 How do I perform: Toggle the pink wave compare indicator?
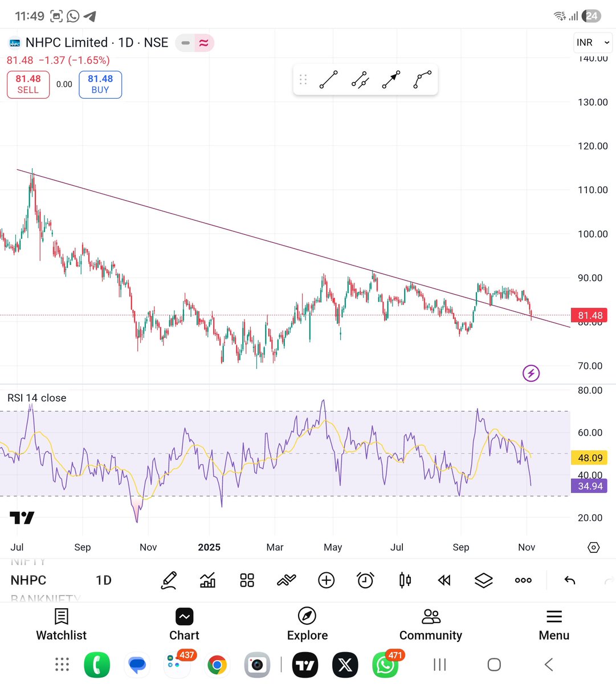204,43
